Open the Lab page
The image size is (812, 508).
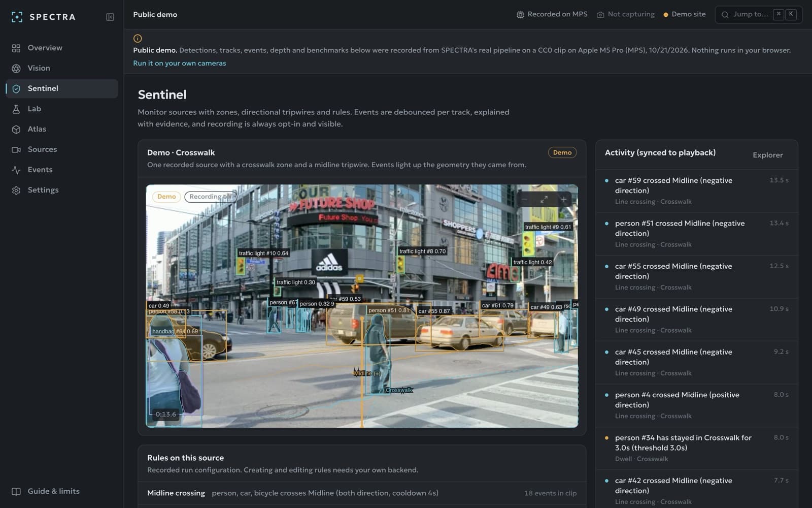(x=62, y=109)
